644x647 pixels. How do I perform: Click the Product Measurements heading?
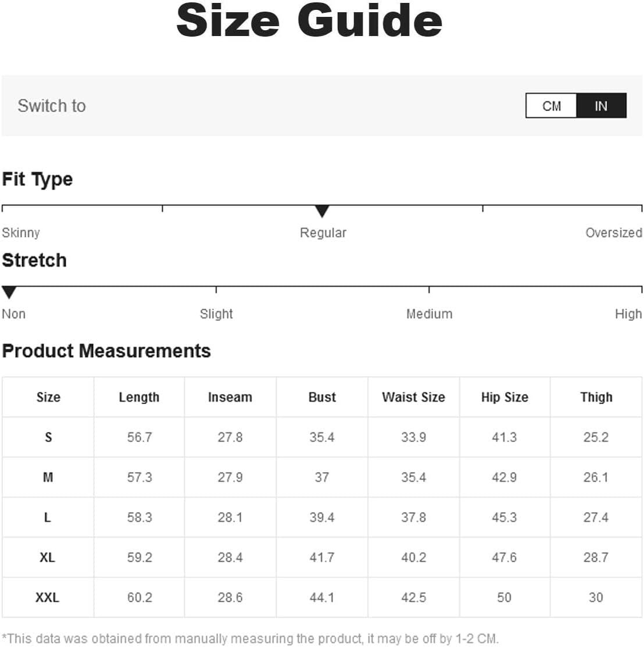(x=106, y=351)
